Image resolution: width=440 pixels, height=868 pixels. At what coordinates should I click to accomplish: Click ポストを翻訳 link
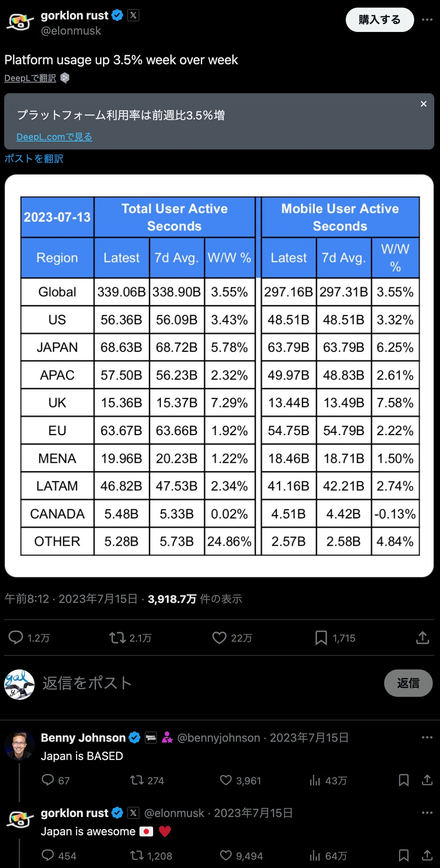tap(34, 159)
